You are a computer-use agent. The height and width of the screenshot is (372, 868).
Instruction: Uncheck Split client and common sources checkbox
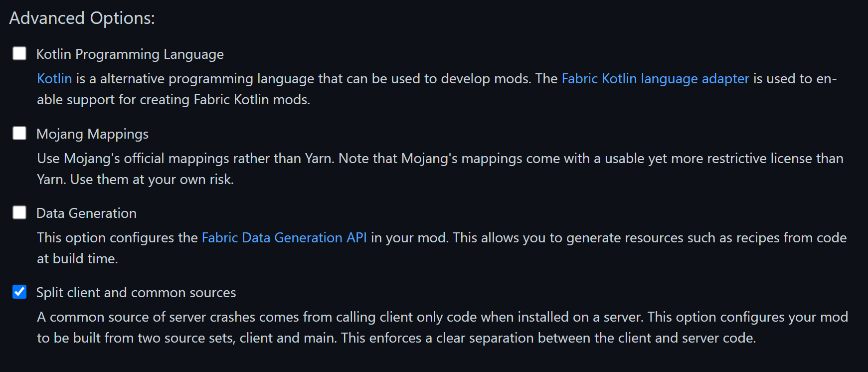pos(19,292)
